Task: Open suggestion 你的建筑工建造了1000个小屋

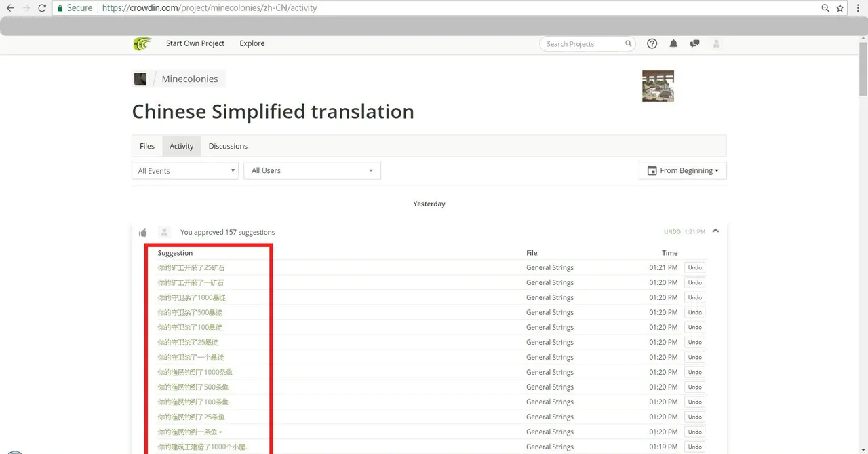Action: click(203, 447)
